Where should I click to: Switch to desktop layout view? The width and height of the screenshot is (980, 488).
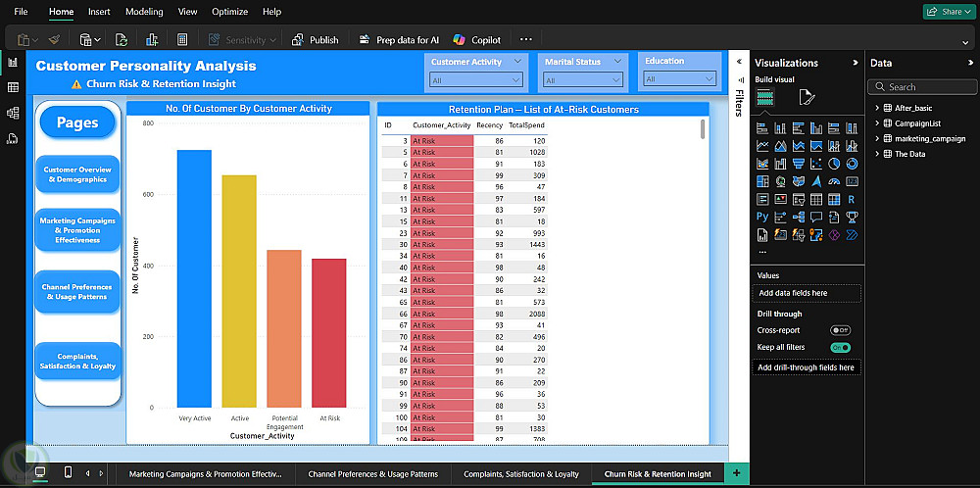pyautogui.click(x=40, y=472)
